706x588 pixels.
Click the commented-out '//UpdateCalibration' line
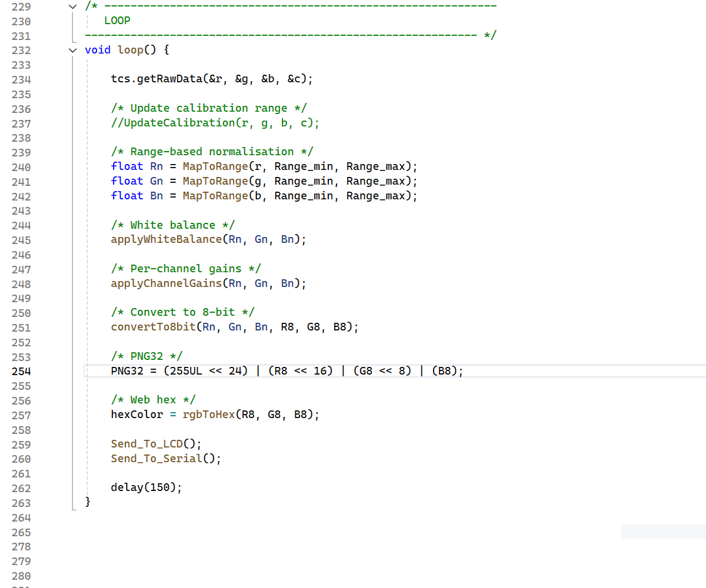pos(215,123)
